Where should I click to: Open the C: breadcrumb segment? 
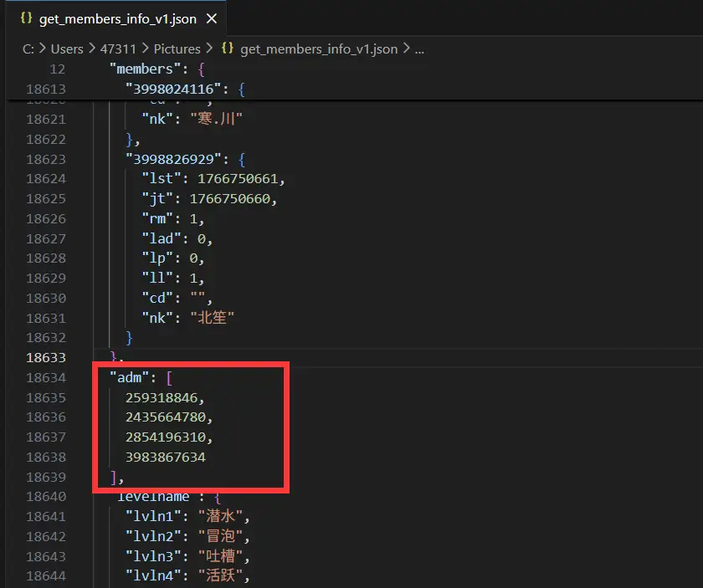tap(28, 49)
